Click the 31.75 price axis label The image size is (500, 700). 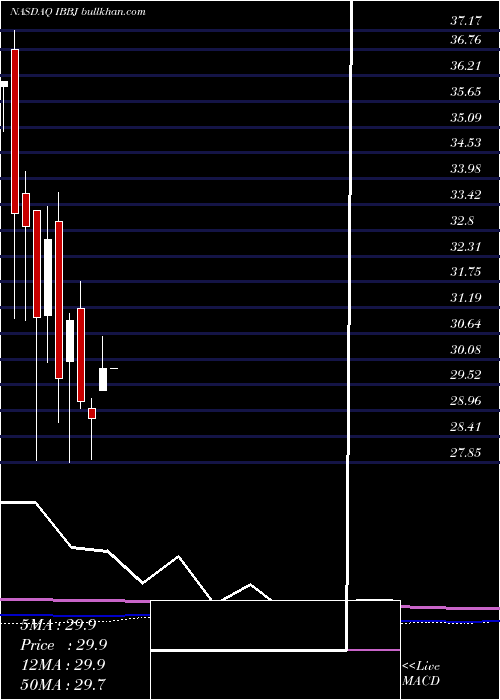[466, 271]
